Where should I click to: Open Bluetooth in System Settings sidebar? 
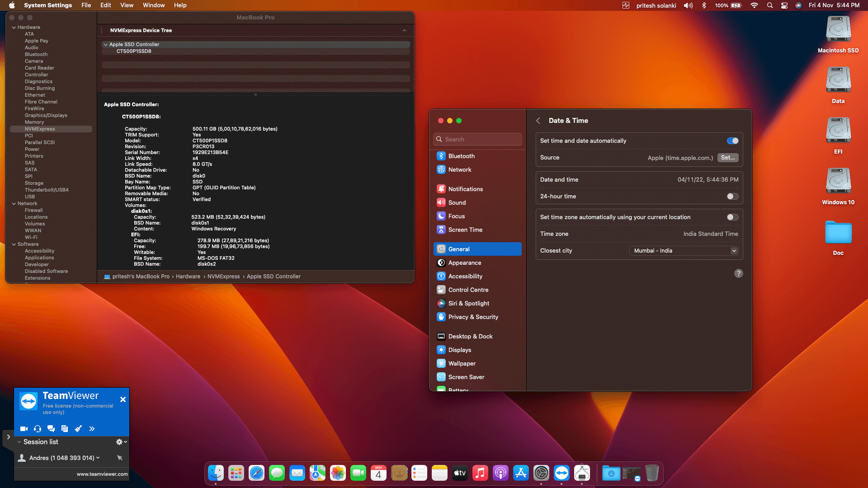pyautogui.click(x=477, y=156)
